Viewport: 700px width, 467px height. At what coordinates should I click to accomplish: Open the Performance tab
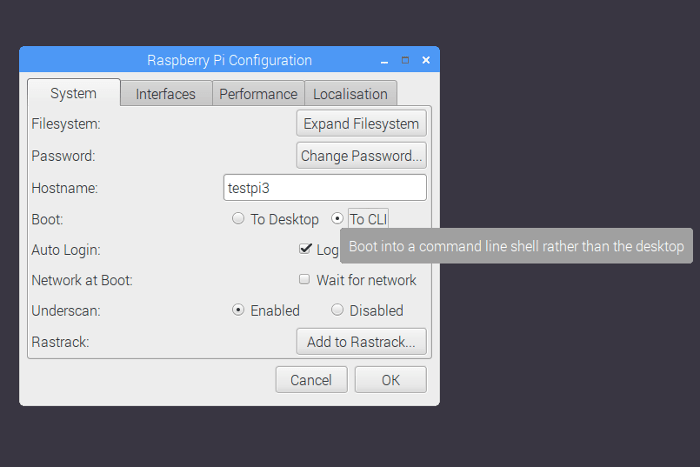258,94
